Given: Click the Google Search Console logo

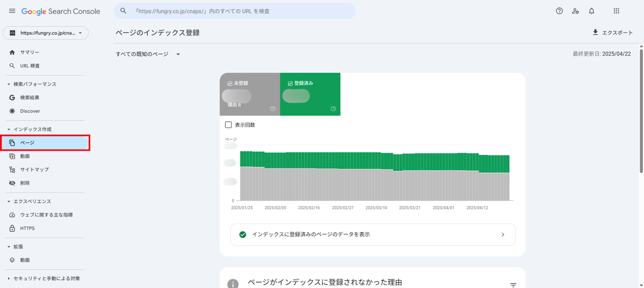Looking at the screenshot, I should pyautogui.click(x=61, y=11).
